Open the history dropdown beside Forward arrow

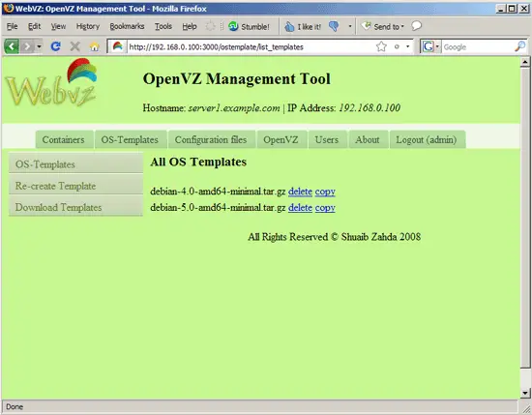coord(39,46)
